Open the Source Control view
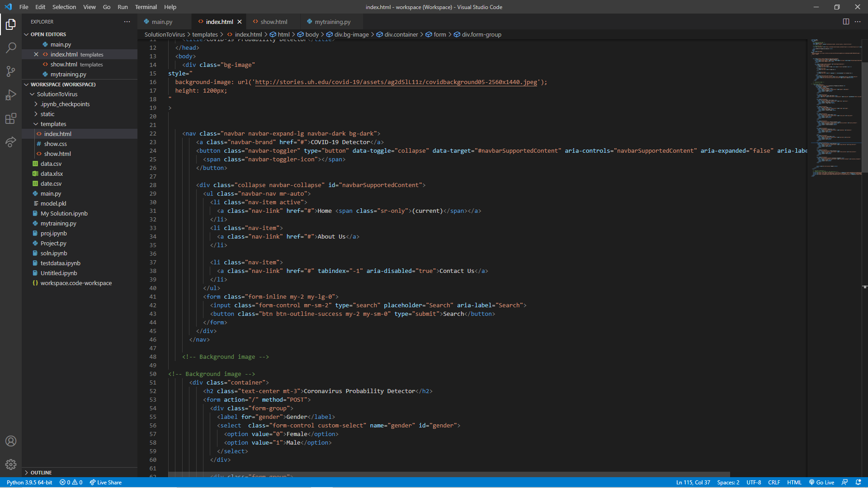 pyautogui.click(x=11, y=71)
